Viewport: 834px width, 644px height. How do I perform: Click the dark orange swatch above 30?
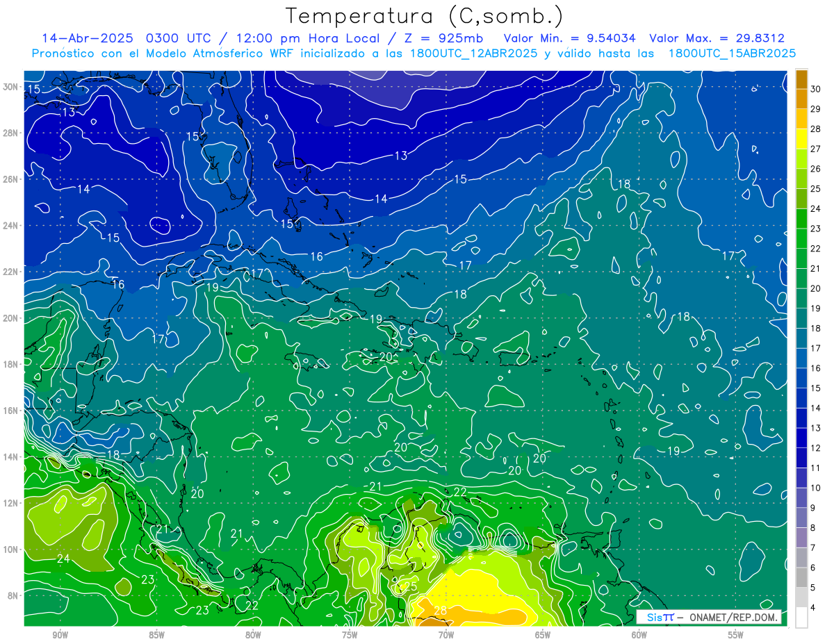click(x=801, y=79)
